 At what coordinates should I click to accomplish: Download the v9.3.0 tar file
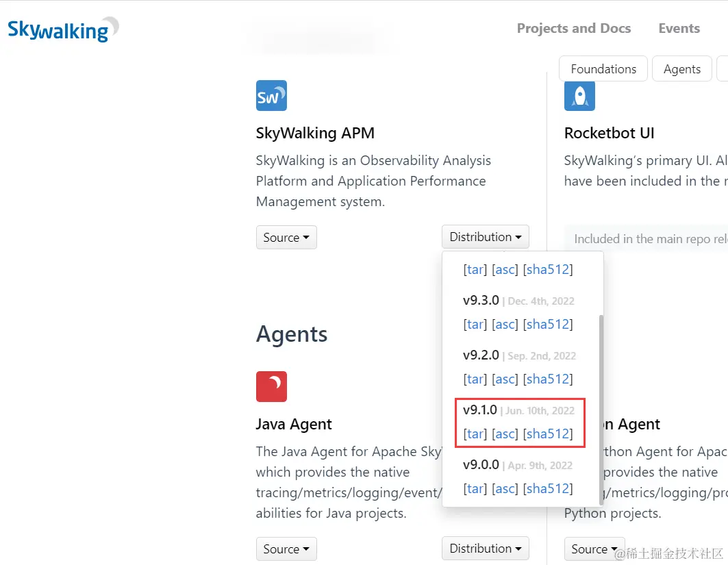click(x=475, y=324)
